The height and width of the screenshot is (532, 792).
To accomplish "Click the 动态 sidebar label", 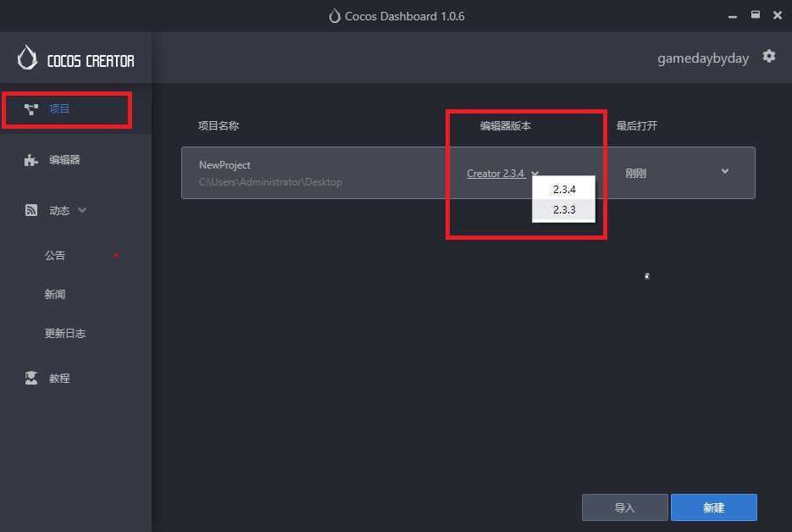I will click(x=59, y=211).
